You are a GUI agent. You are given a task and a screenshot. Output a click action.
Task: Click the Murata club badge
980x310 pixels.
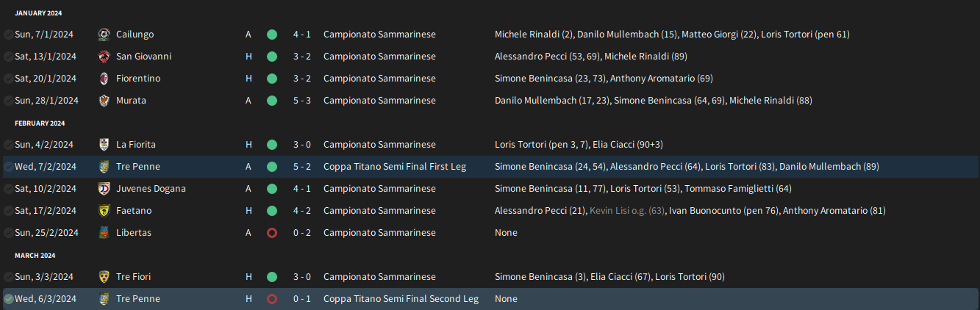104,101
